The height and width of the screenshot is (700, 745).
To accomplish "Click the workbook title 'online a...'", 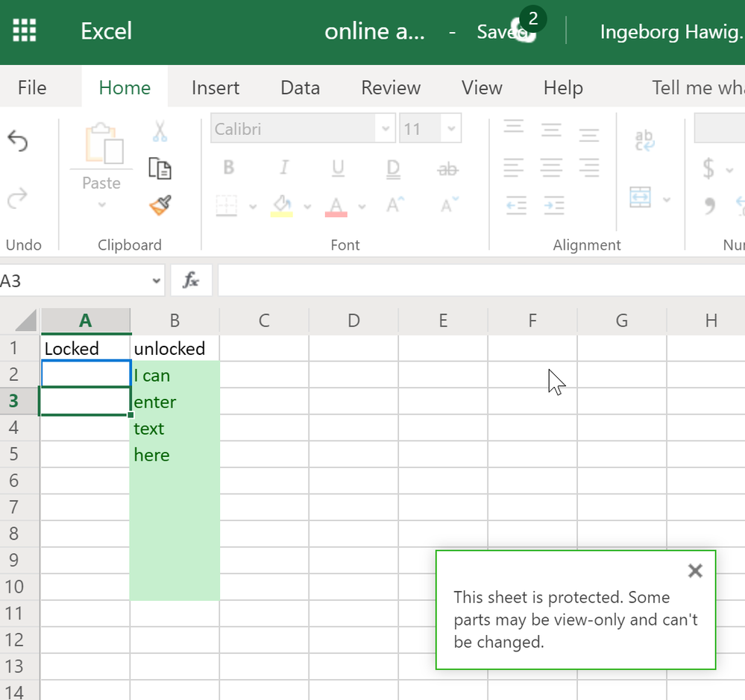I will click(x=374, y=31).
